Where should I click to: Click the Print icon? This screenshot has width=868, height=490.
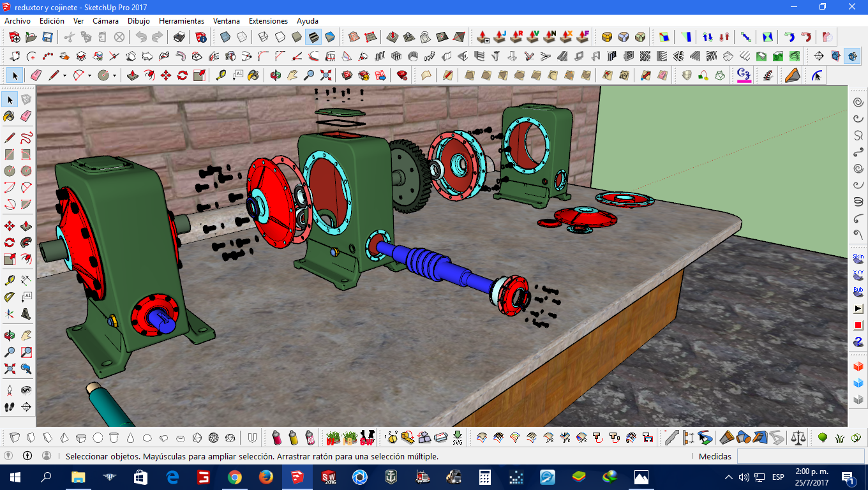pyautogui.click(x=180, y=37)
